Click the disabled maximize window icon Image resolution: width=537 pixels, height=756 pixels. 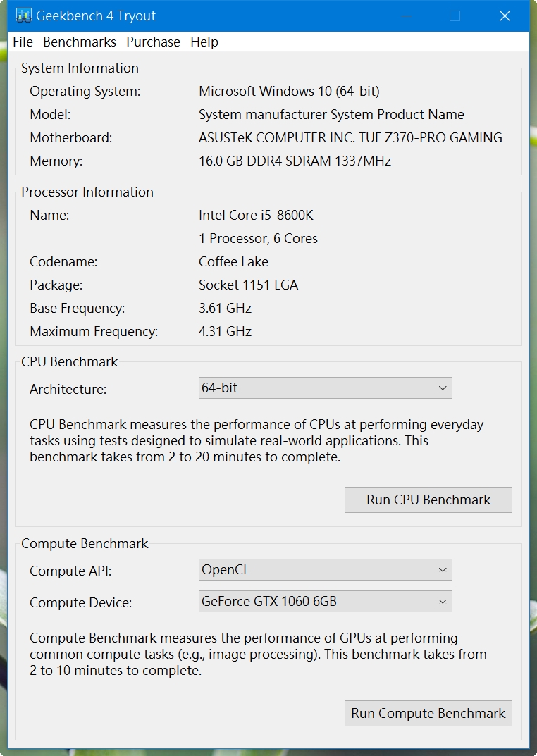click(x=455, y=16)
